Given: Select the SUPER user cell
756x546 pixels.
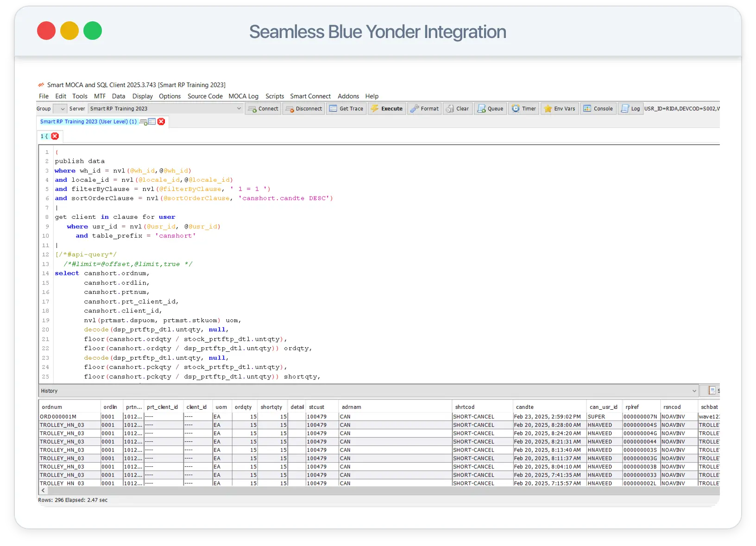Looking at the screenshot, I should coord(604,417).
